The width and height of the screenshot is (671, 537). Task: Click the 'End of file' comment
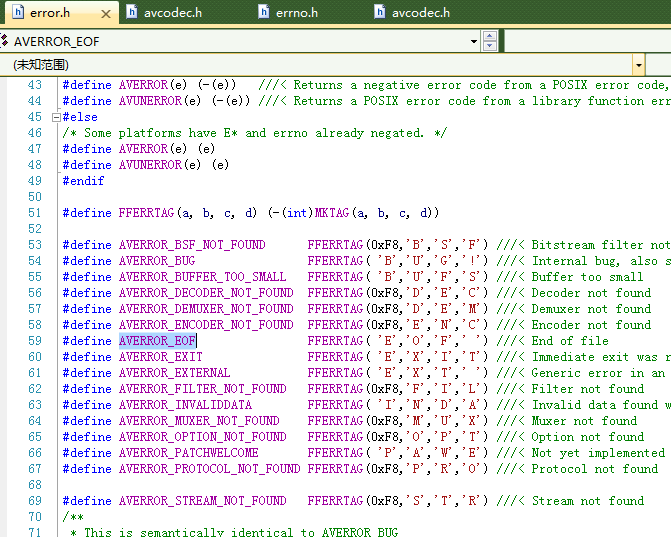point(570,341)
